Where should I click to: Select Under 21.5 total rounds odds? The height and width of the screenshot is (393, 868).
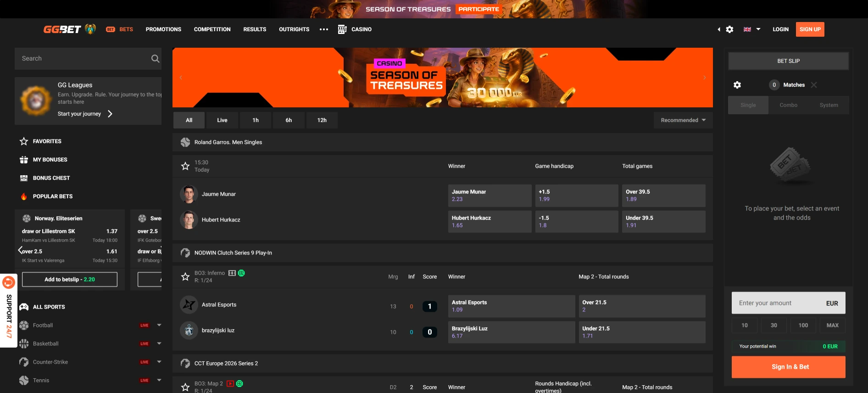point(642,332)
